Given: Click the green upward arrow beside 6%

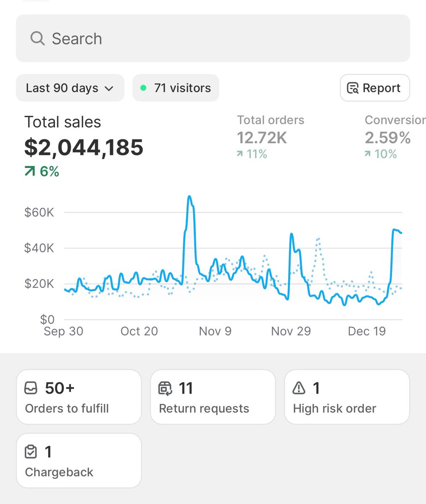Looking at the screenshot, I should [29, 171].
